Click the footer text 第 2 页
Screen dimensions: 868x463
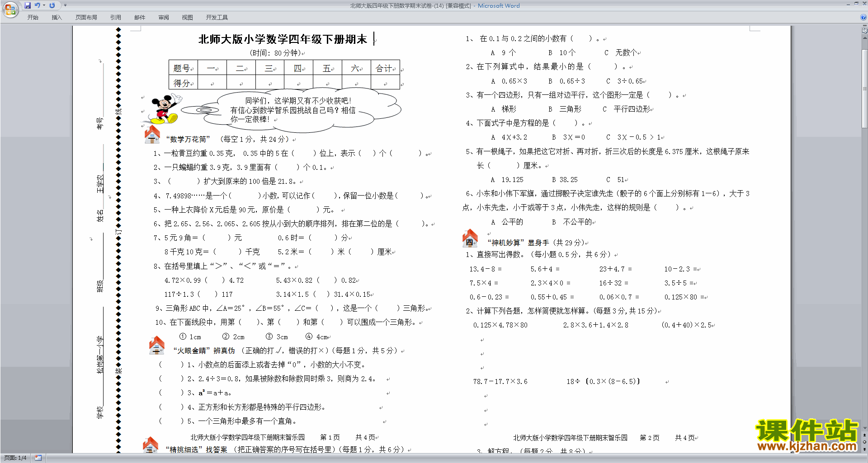coord(650,438)
